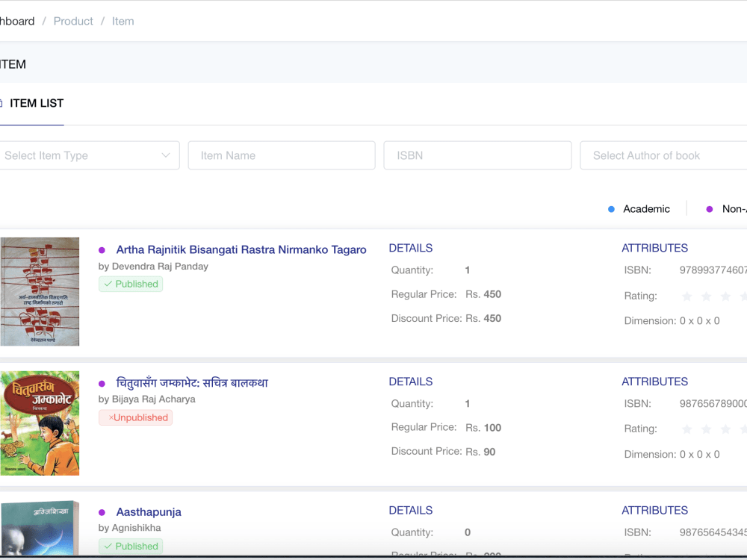This screenshot has height=560, width=747.
Task: Click Published badge under Agnishikha
Action: click(x=131, y=547)
